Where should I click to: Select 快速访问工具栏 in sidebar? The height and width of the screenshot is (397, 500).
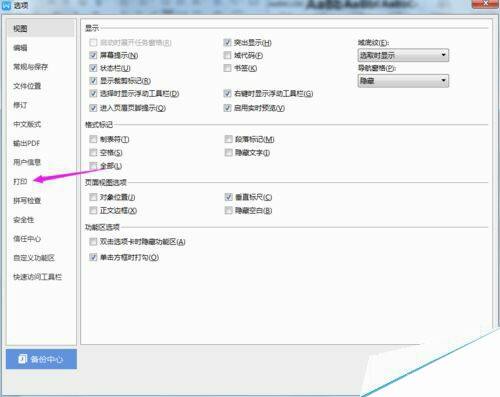coord(37,277)
